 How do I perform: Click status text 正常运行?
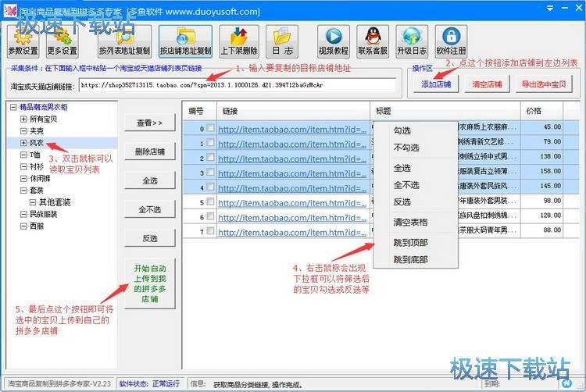click(166, 383)
